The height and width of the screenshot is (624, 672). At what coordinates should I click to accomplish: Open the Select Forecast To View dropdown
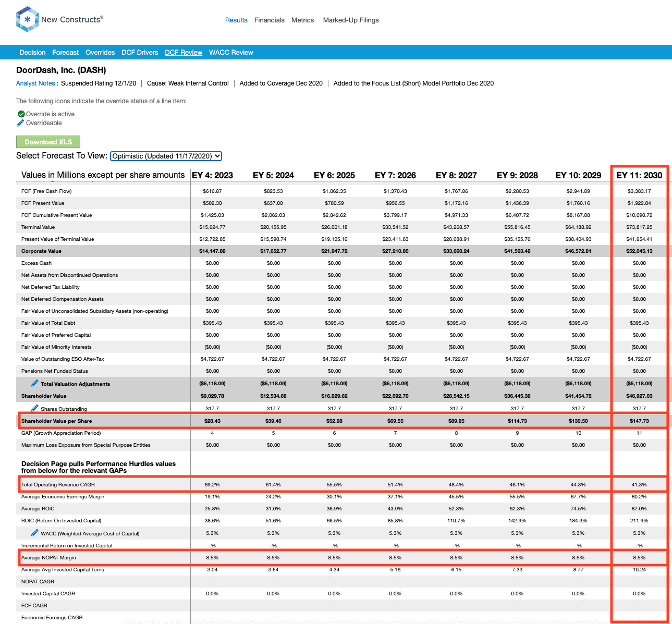point(166,156)
